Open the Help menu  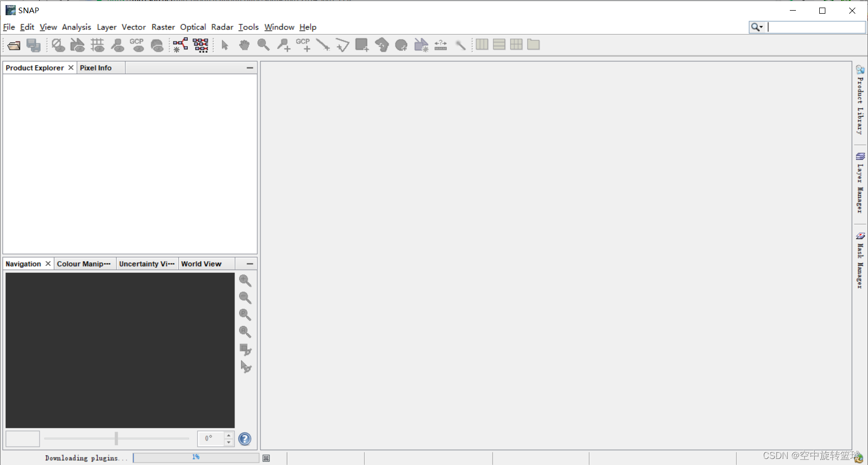(308, 27)
